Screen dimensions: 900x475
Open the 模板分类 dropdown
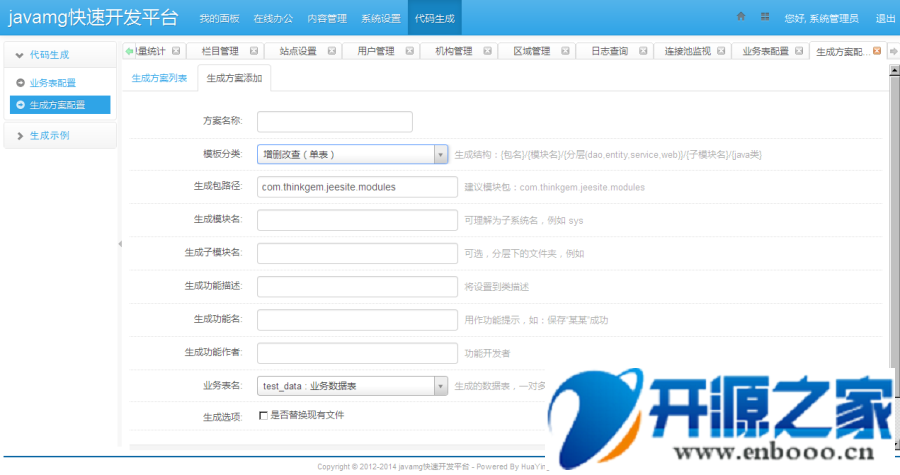pyautogui.click(x=352, y=154)
